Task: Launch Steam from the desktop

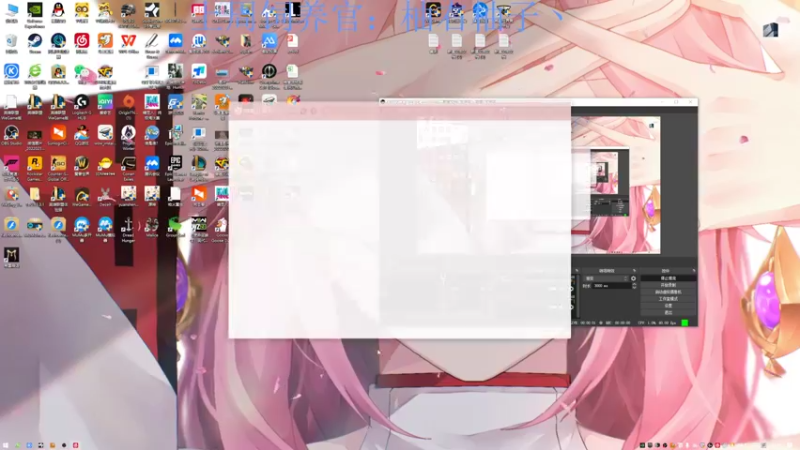Action: [35, 43]
